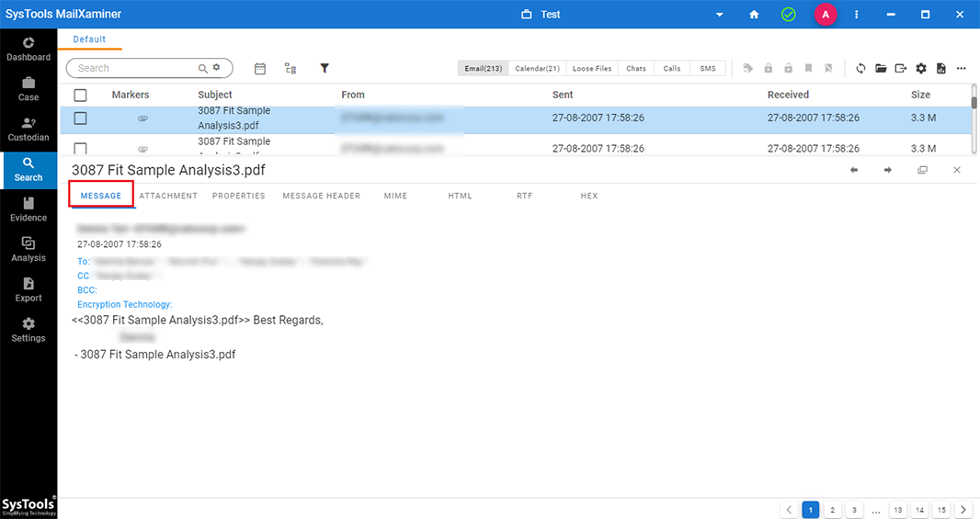The height and width of the screenshot is (519, 980).
Task: Select the Loose Files tab
Action: [592, 69]
